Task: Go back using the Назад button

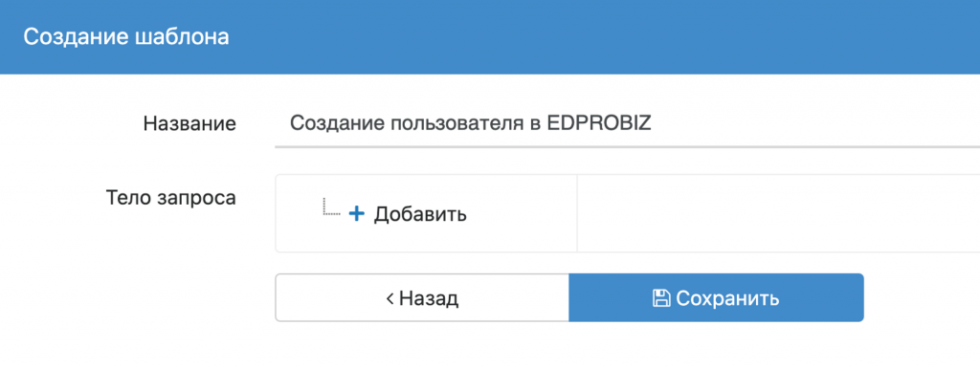Action: click(422, 298)
